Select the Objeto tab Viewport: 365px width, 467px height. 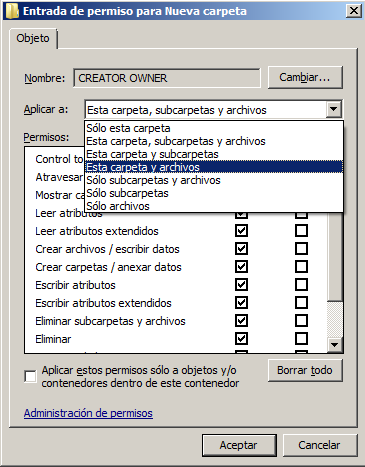[33, 38]
